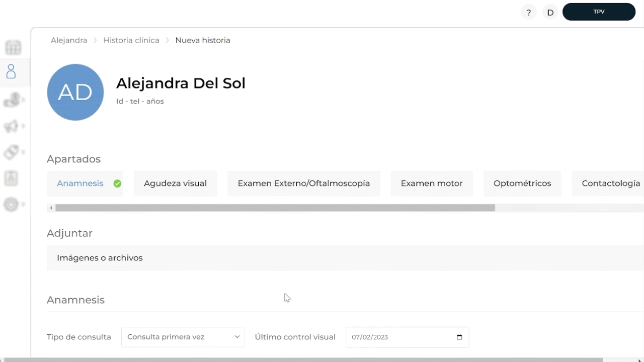Click left arrow of tabs scrollbar
The height and width of the screenshot is (362, 644).
pos(51,208)
